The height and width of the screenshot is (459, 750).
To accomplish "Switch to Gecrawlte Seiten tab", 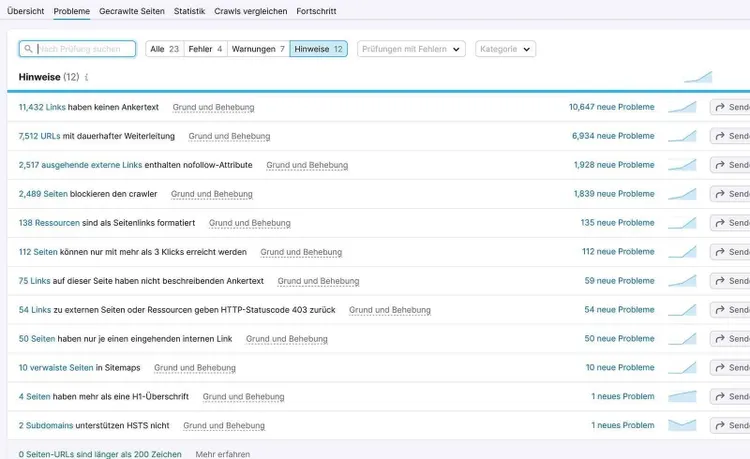I will pos(132,11).
